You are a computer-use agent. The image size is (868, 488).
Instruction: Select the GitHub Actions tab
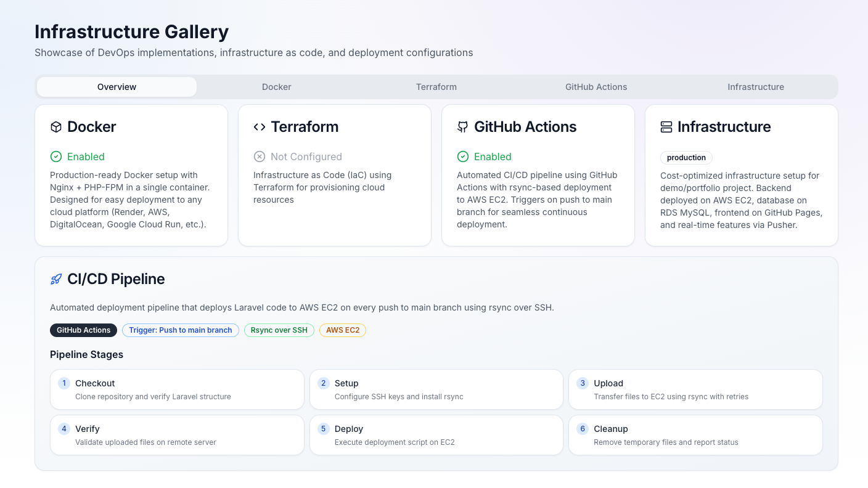point(596,87)
